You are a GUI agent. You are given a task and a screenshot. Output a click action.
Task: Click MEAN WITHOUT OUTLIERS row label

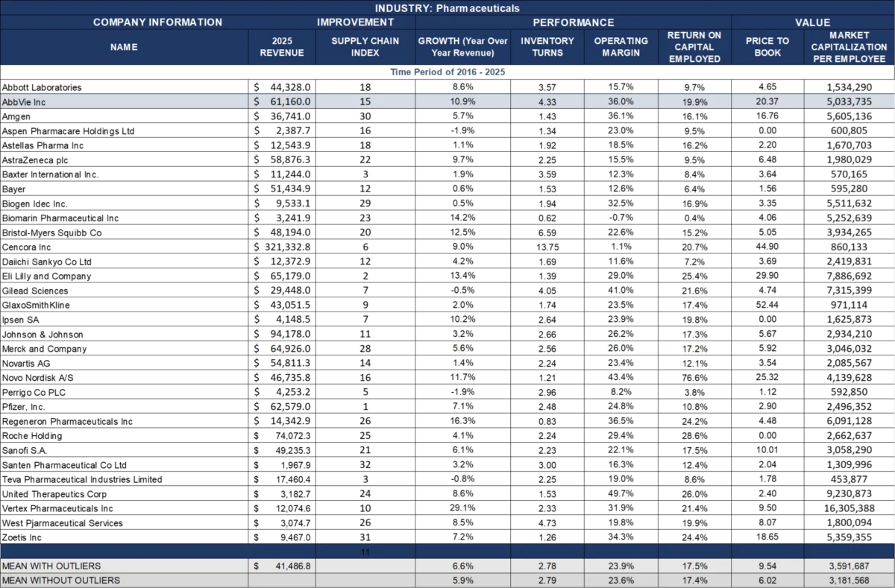[x=124, y=581]
